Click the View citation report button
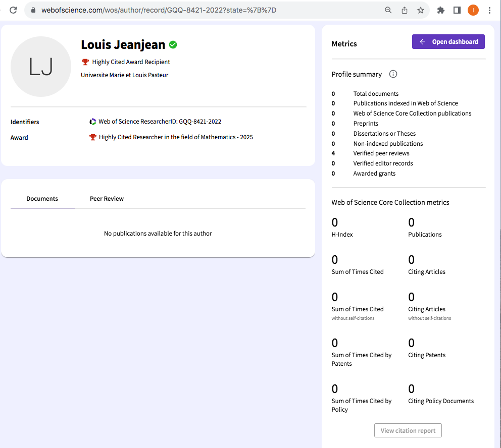 coord(408,431)
